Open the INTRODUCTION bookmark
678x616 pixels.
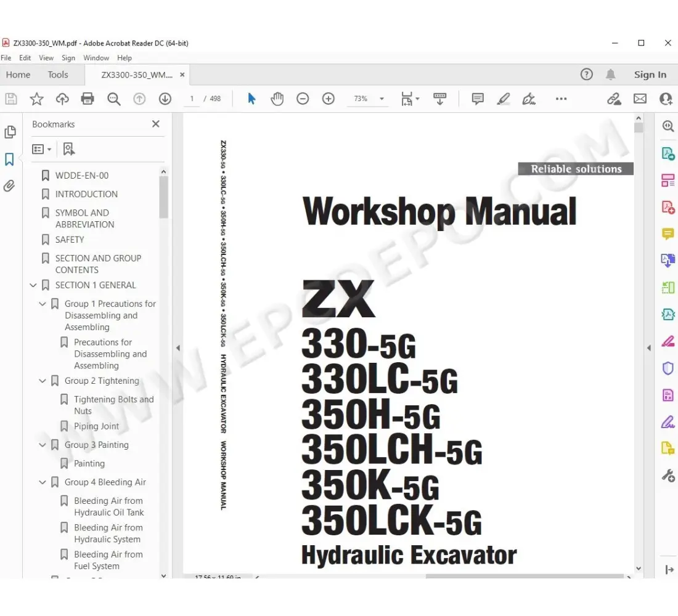[86, 194]
